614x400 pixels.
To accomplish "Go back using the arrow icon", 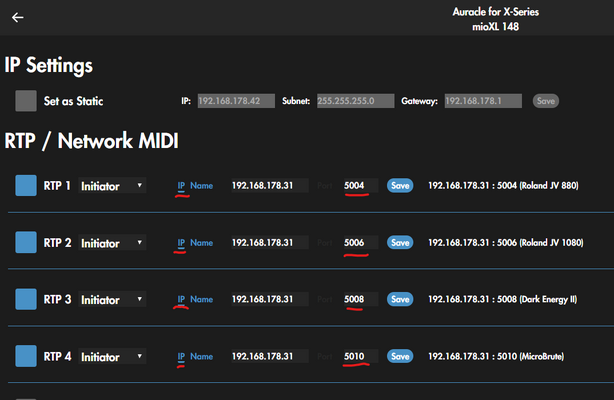I will pyautogui.click(x=18, y=17).
